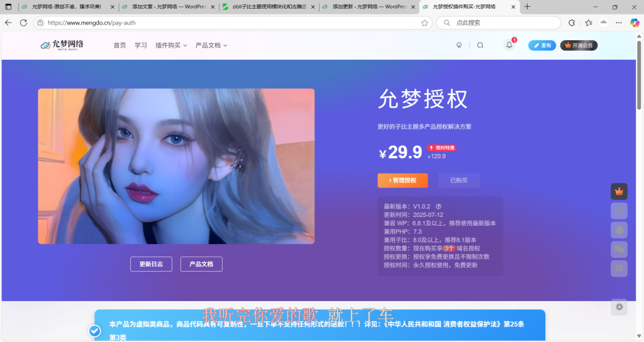This screenshot has width=644, height=342.
Task: Click the 3个 highlighted badge in 授权数量
Action: click(x=449, y=248)
